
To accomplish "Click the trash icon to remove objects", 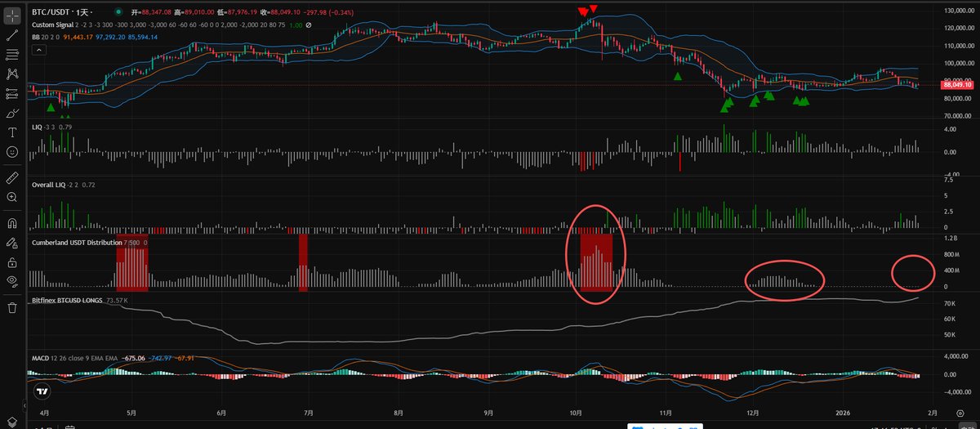I will point(12,307).
